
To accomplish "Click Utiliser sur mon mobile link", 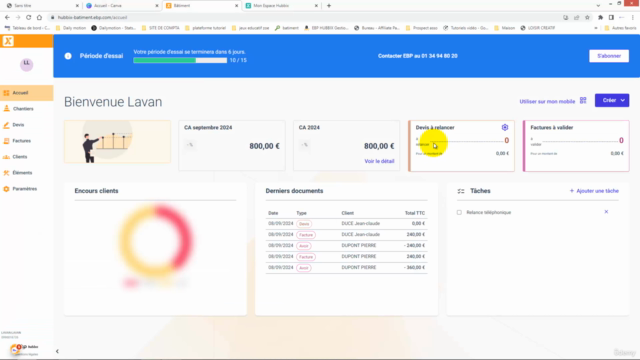I will (547, 101).
